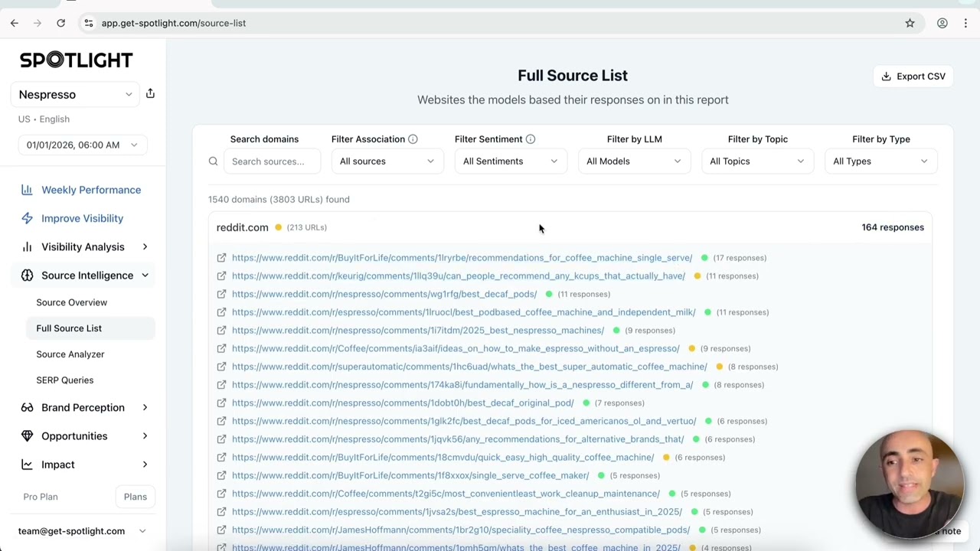This screenshot has width=980, height=551.
Task: Open the All Topics filter dropdown
Action: coord(757,161)
